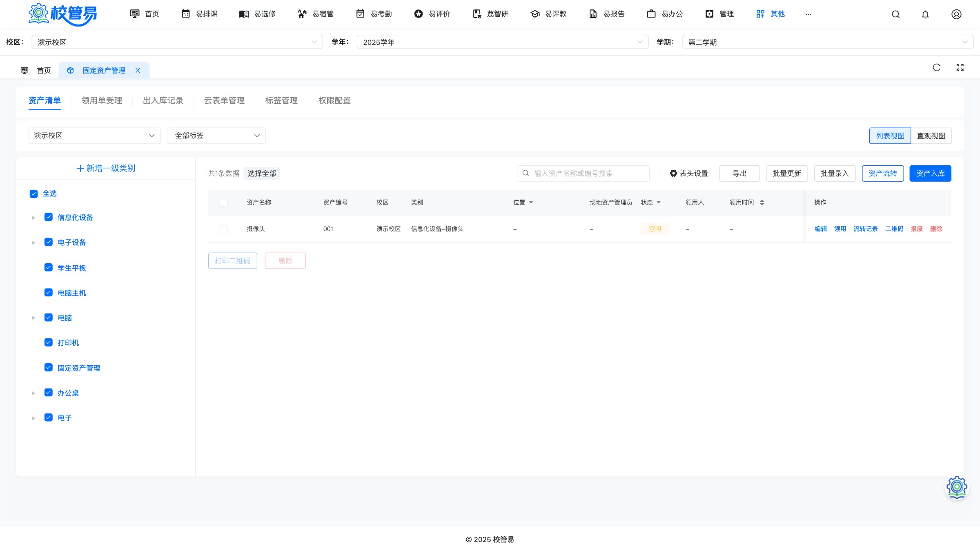Uncheck the 学生平板 category checkbox
This screenshot has width=980, height=551.
(49, 268)
